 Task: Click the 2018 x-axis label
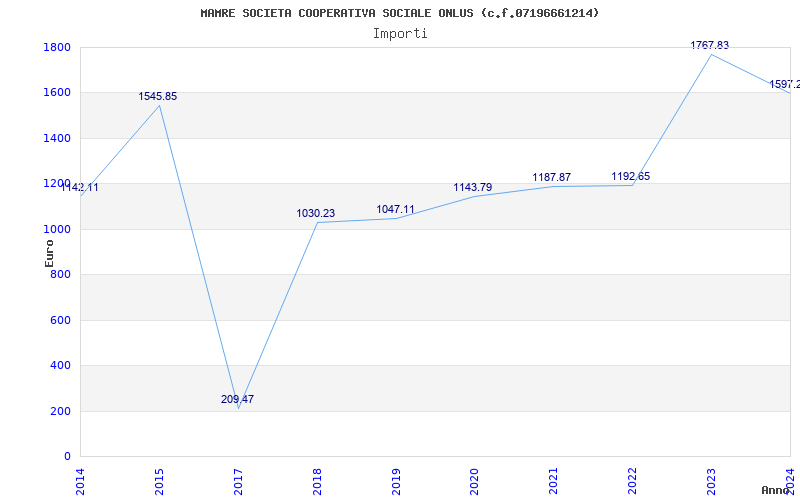(317, 481)
